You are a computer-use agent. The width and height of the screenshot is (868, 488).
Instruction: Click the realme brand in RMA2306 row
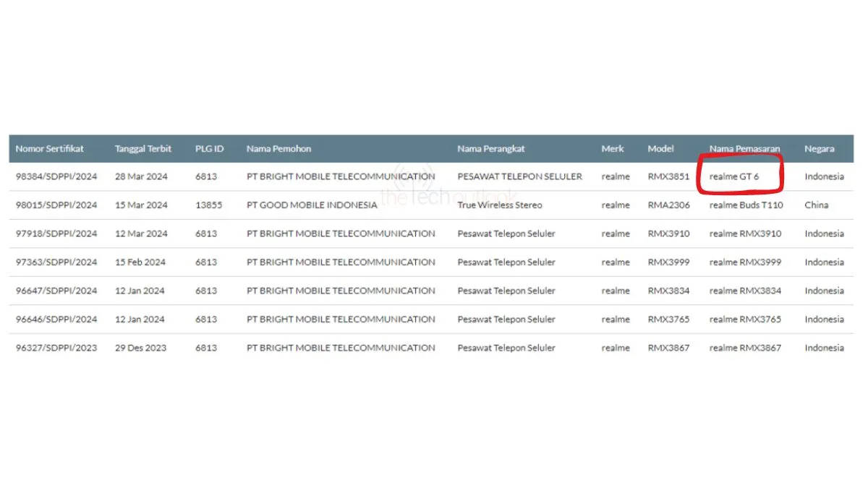click(616, 205)
